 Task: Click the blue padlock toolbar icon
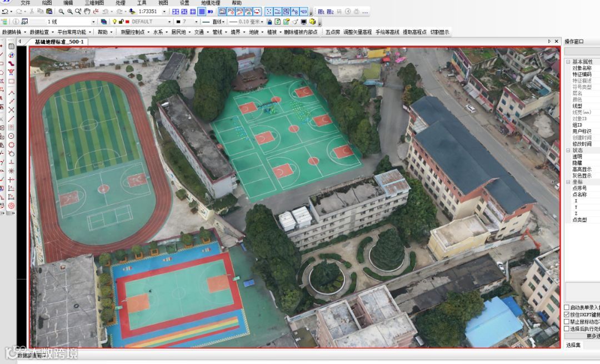269,22
